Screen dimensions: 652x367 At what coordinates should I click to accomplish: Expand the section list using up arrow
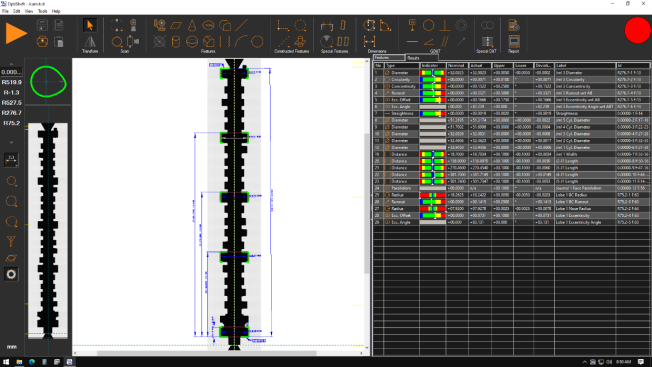pos(11,64)
